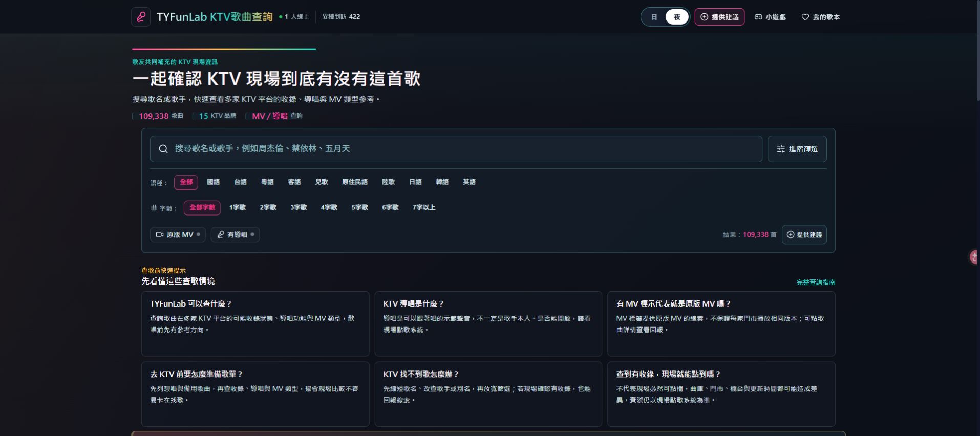The width and height of the screenshot is (980, 436).
Task: Open the '去 KTV 前要怎麼準備歌單？' card
Action: point(255,394)
